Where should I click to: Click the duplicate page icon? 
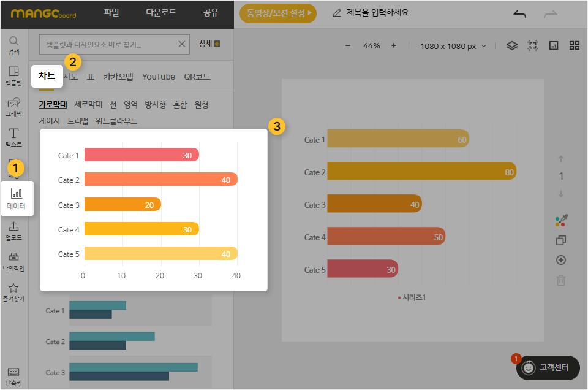(560, 240)
